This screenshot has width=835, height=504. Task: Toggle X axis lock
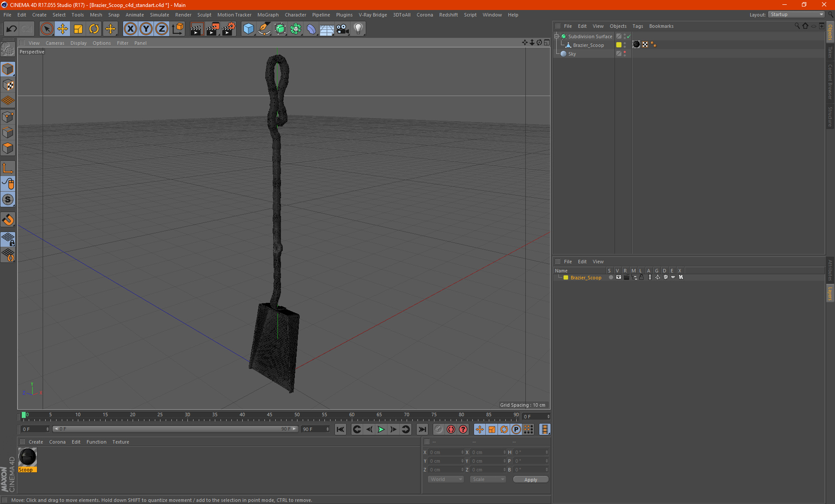(x=130, y=29)
